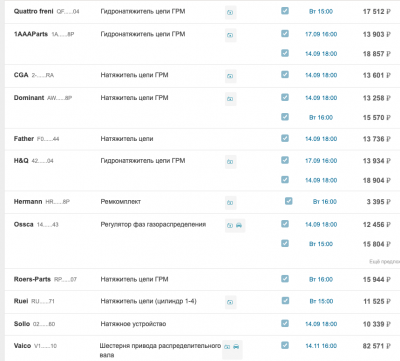Uncheck Father 13 736 ₽ offer checkbox
The height and width of the screenshot is (361, 400).
pos(285,138)
